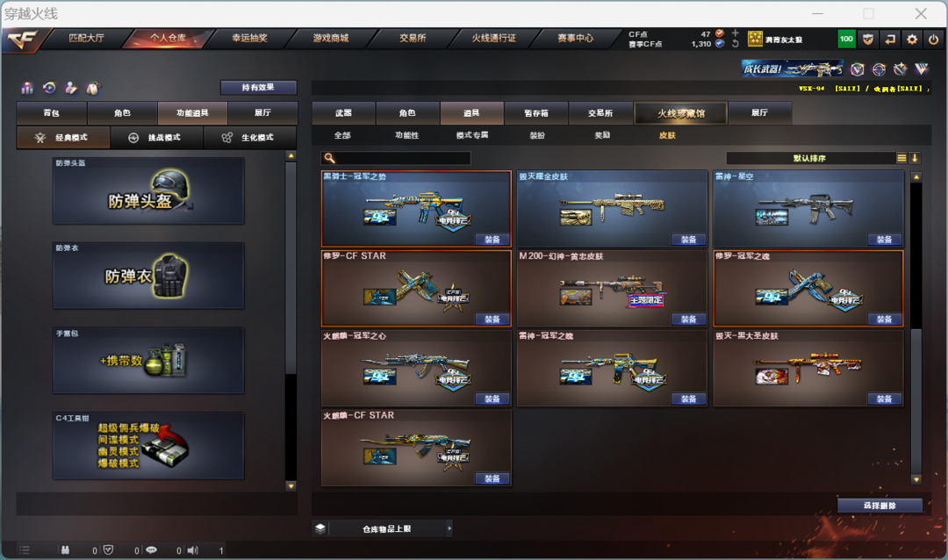This screenshot has width=948, height=560.
Task: Click the chat bubble icon in bottom bar
Action: tap(151, 550)
